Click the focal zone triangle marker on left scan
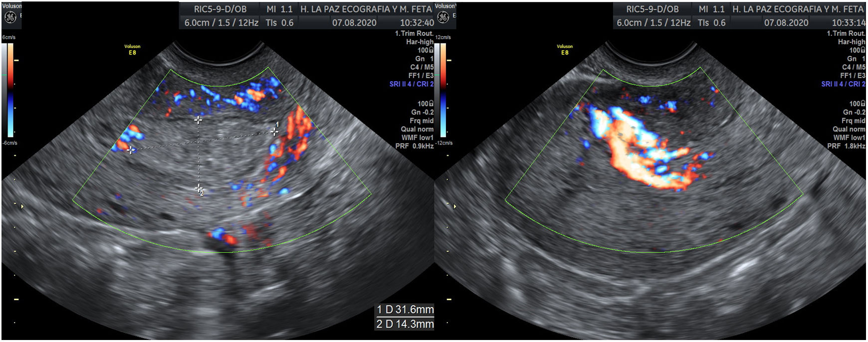The height and width of the screenshot is (342, 868). click(21, 206)
